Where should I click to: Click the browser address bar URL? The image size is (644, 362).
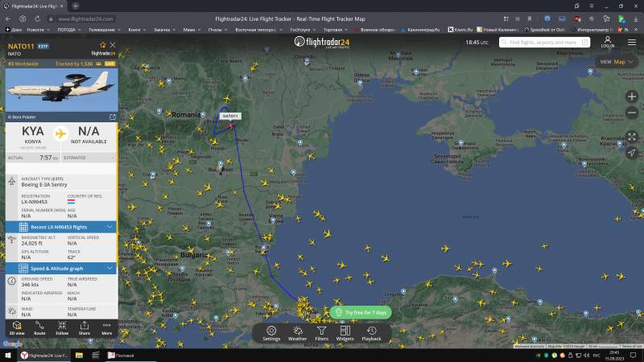point(85,19)
